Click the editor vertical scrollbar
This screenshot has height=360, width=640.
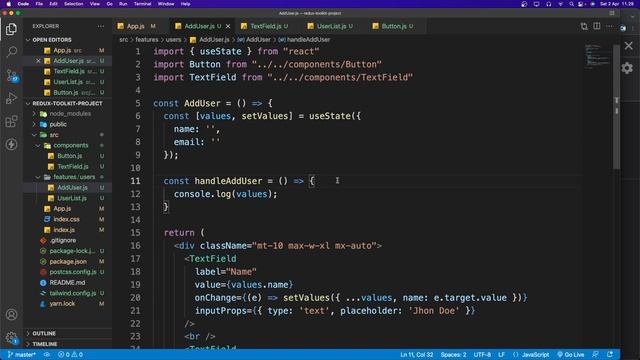coord(616,107)
